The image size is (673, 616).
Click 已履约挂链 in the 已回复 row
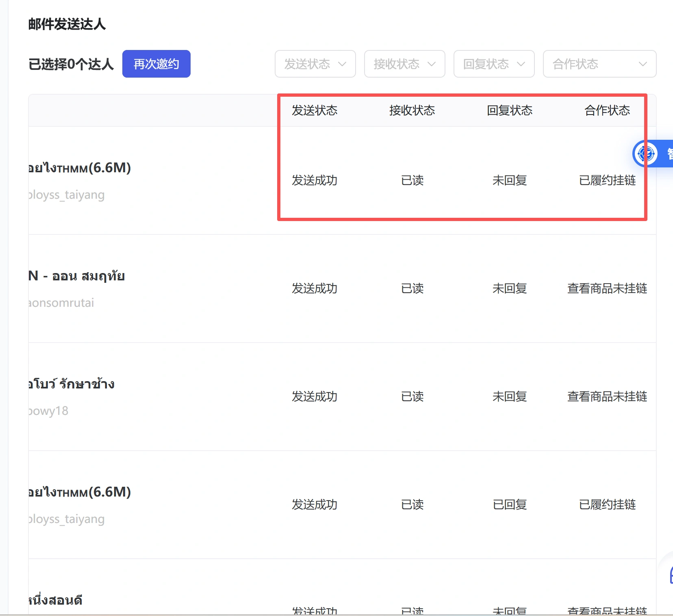(x=607, y=505)
